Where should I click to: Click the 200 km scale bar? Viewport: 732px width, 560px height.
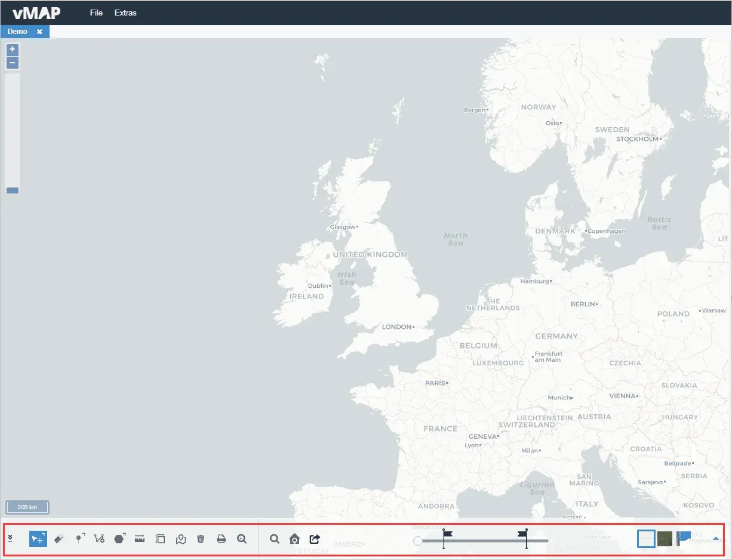tap(27, 507)
